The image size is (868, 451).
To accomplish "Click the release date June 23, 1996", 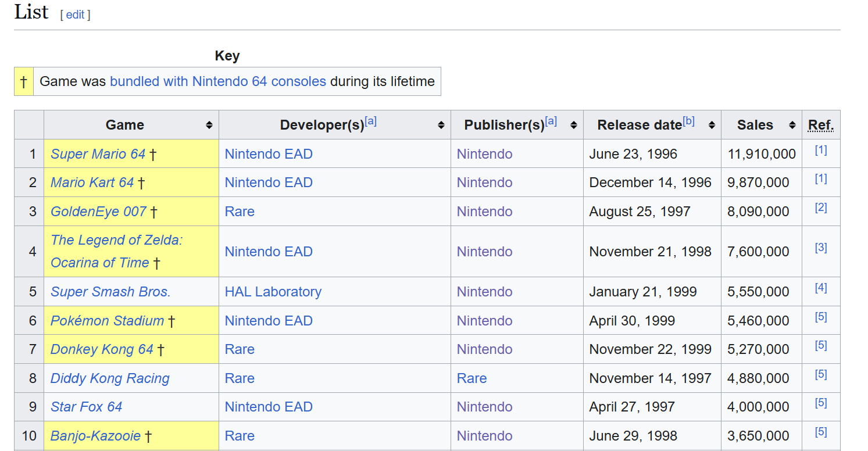I will (x=633, y=154).
